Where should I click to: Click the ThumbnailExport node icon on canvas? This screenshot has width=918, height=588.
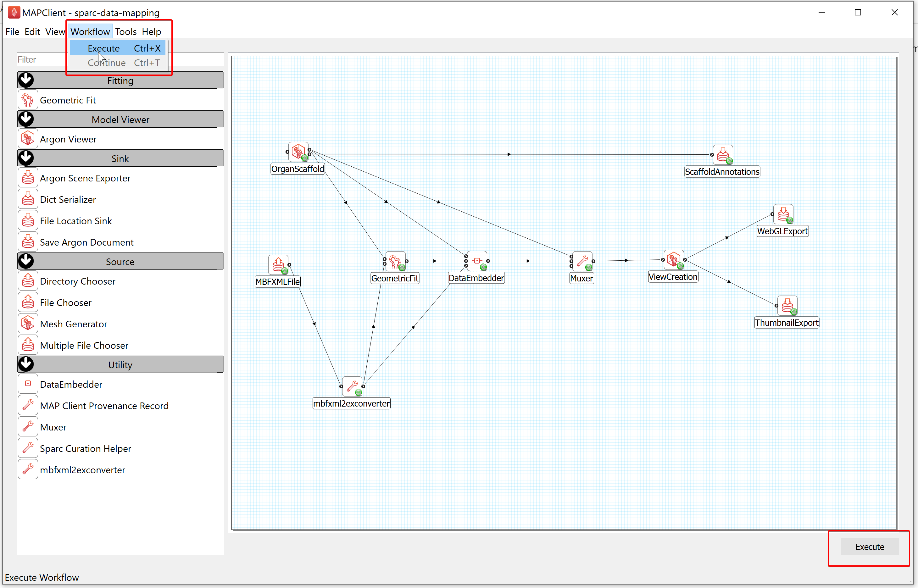pos(787,305)
